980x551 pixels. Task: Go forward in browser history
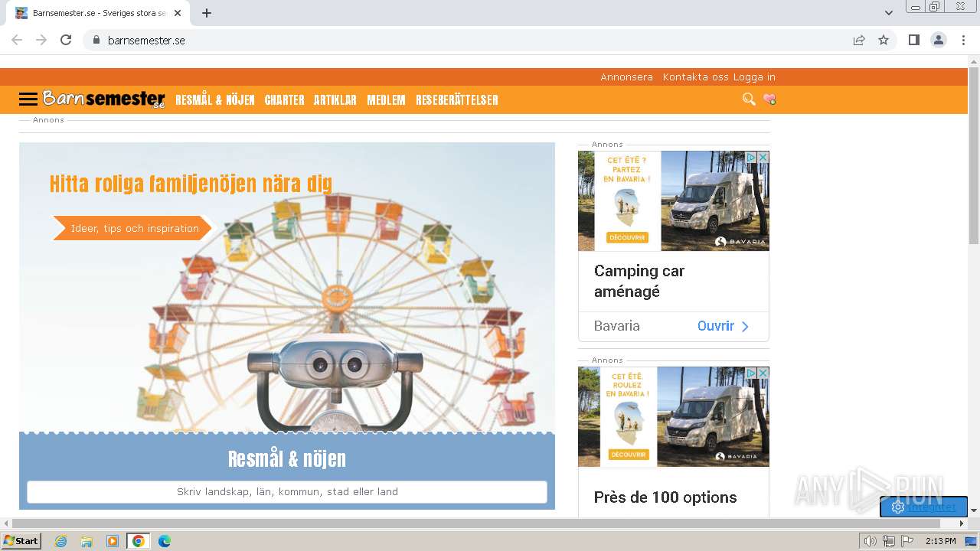point(41,40)
